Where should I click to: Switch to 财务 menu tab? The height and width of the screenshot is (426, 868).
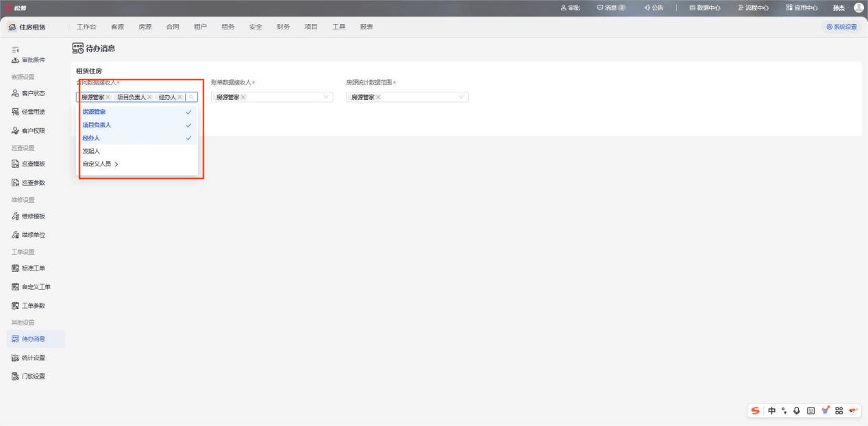(283, 27)
